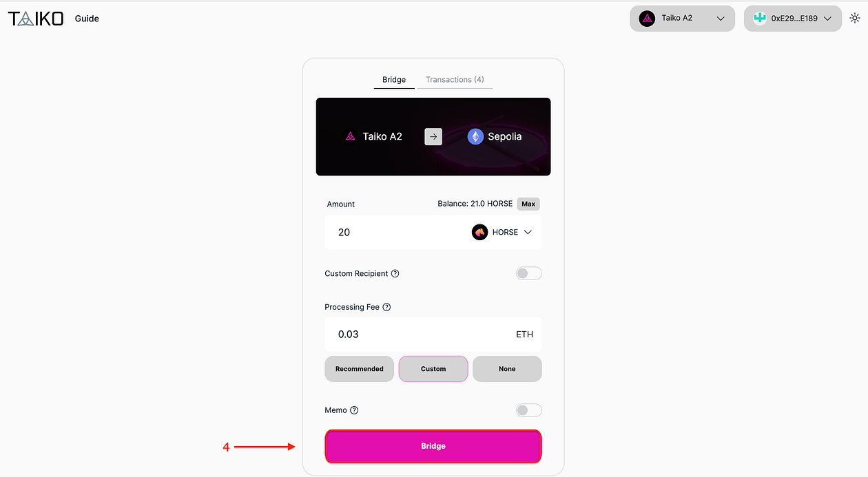This screenshot has height=477, width=868.
Task: Expand the wallet address 0xE29...E189 dropdown
Action: [x=793, y=19]
